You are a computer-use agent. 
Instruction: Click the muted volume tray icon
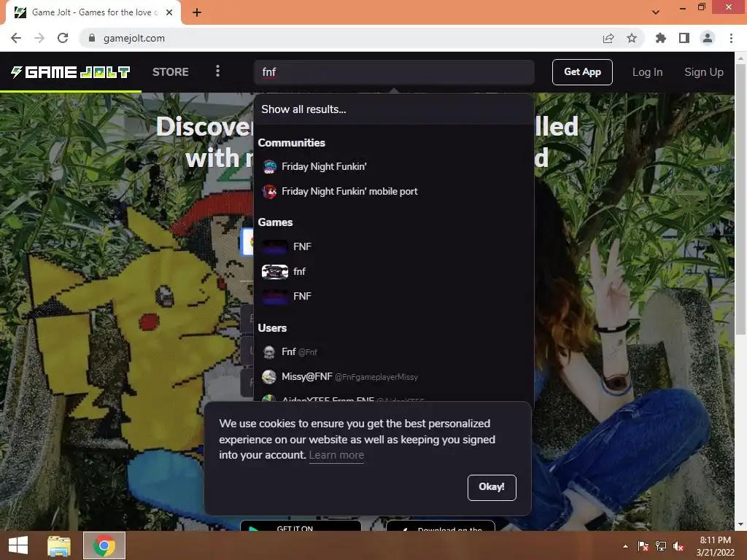(x=678, y=546)
